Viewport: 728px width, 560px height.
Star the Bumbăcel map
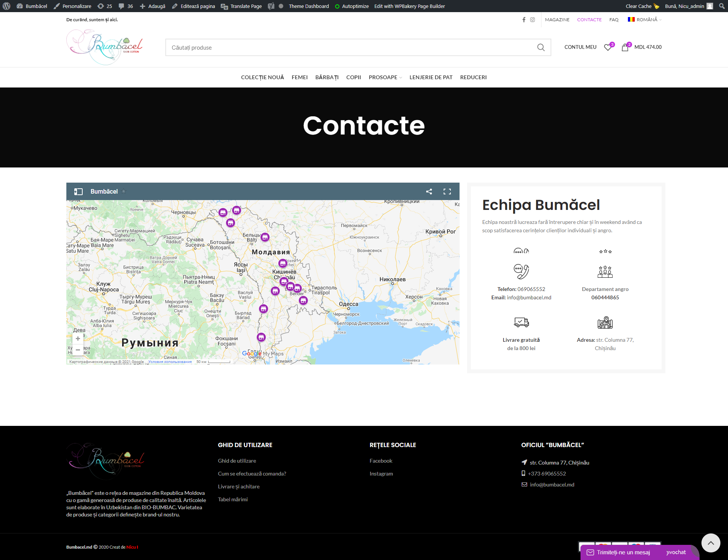tap(124, 191)
